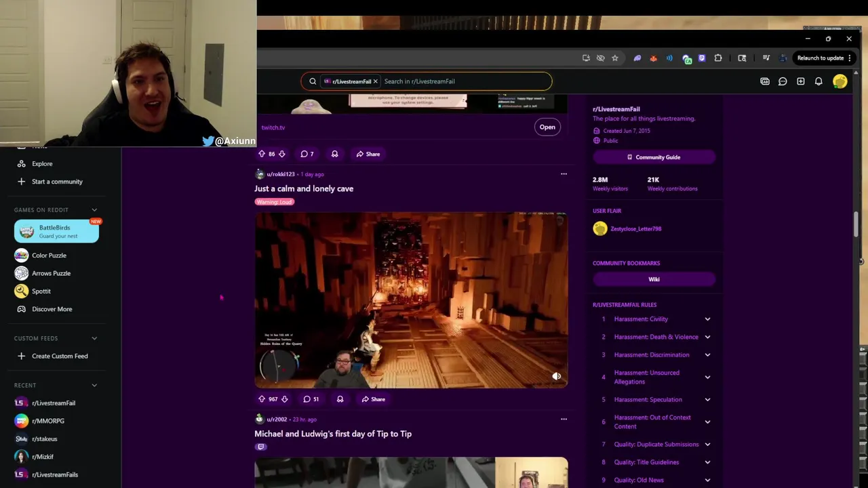Downvote the post with 86 points

click(282, 154)
